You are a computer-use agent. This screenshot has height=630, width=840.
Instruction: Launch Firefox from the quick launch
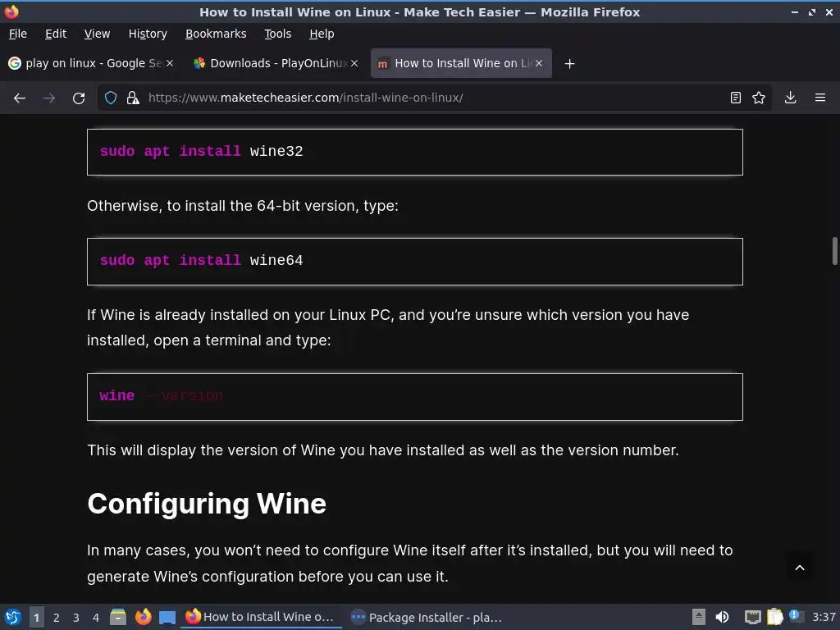pyautogui.click(x=143, y=617)
